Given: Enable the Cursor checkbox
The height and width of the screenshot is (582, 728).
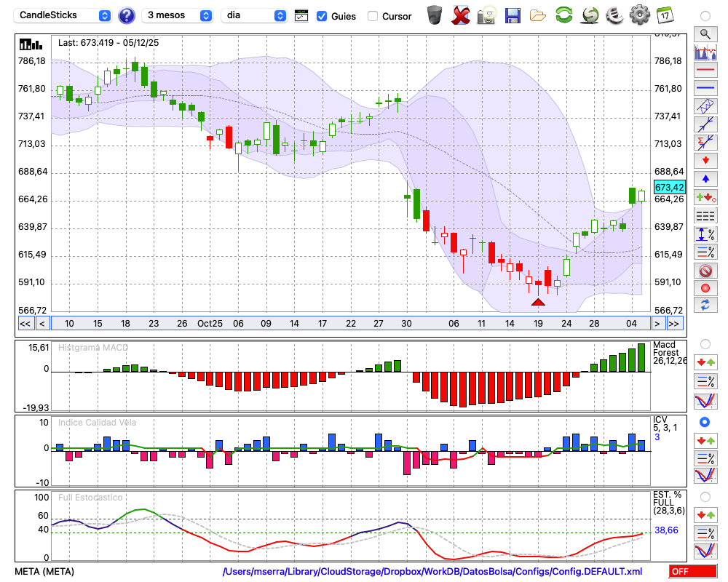Looking at the screenshot, I should [373, 16].
